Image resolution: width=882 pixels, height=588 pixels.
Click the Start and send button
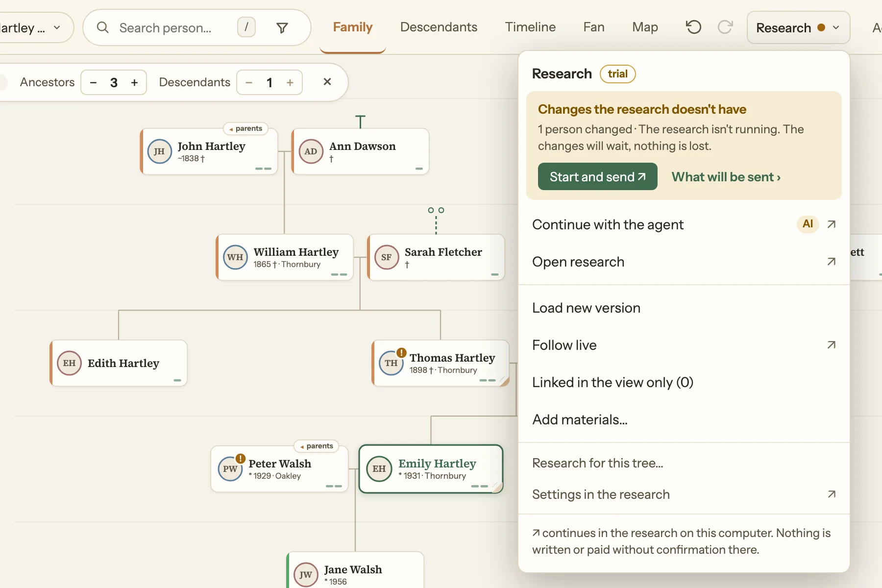[598, 176]
